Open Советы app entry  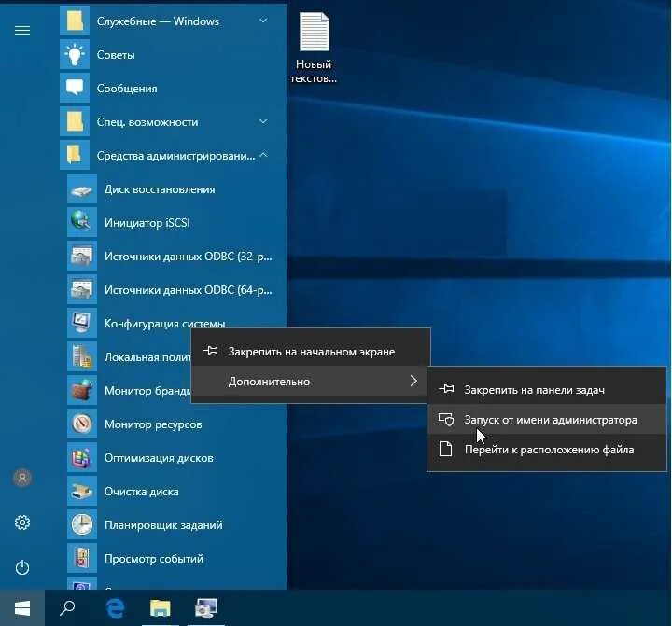(x=174, y=54)
